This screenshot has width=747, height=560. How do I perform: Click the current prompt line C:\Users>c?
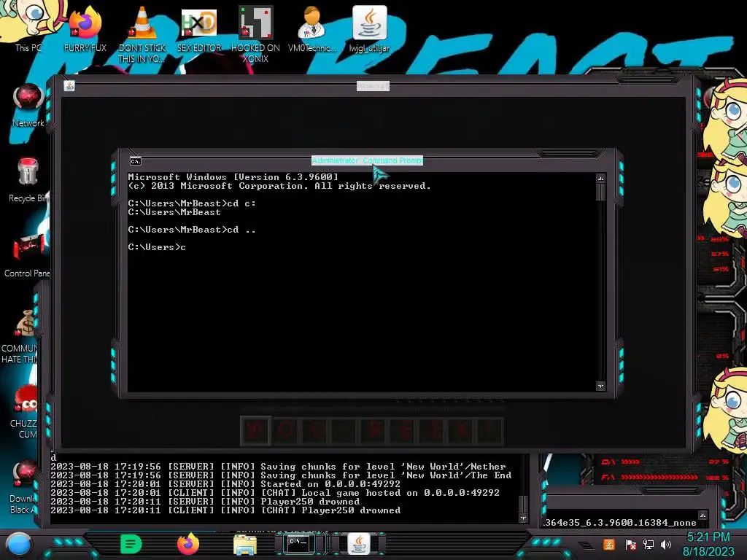(x=157, y=247)
